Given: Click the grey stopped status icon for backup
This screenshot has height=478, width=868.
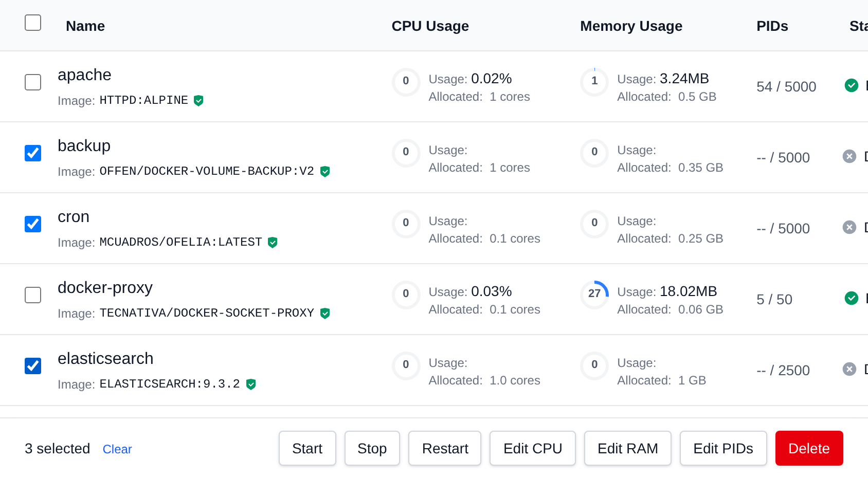Looking at the screenshot, I should (x=849, y=156).
